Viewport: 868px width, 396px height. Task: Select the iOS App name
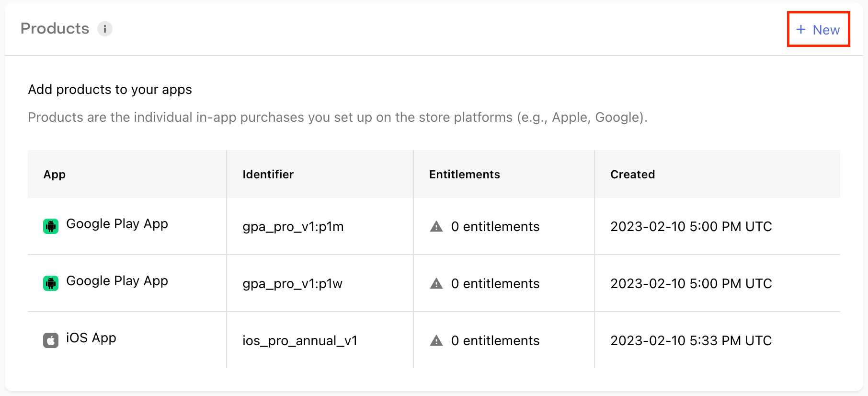(91, 338)
